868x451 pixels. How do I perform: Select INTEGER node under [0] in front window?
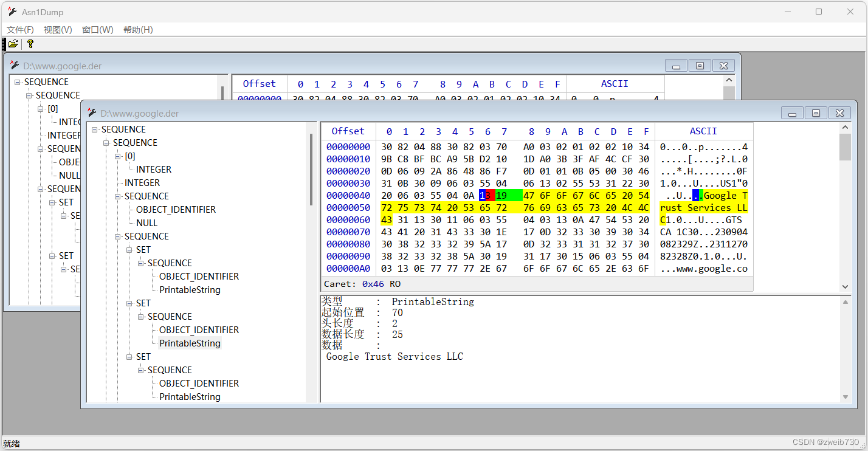tap(154, 170)
